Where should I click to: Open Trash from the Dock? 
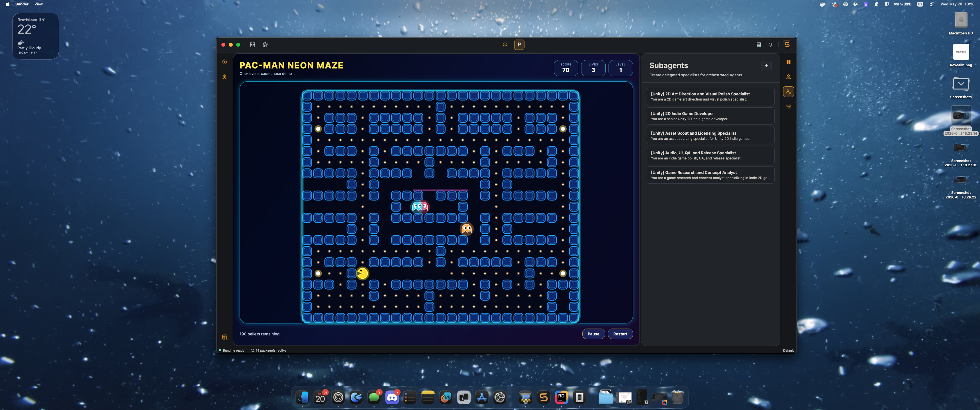pos(677,397)
